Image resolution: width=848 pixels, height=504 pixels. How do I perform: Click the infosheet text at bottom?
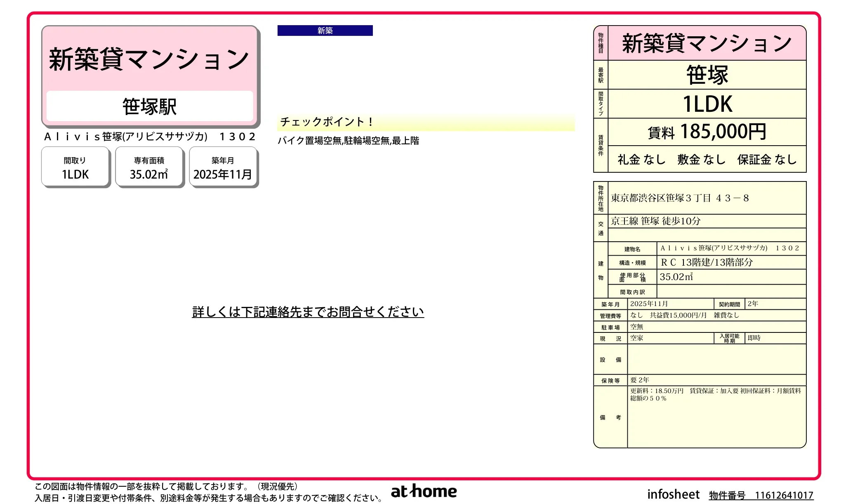[x=673, y=494]
